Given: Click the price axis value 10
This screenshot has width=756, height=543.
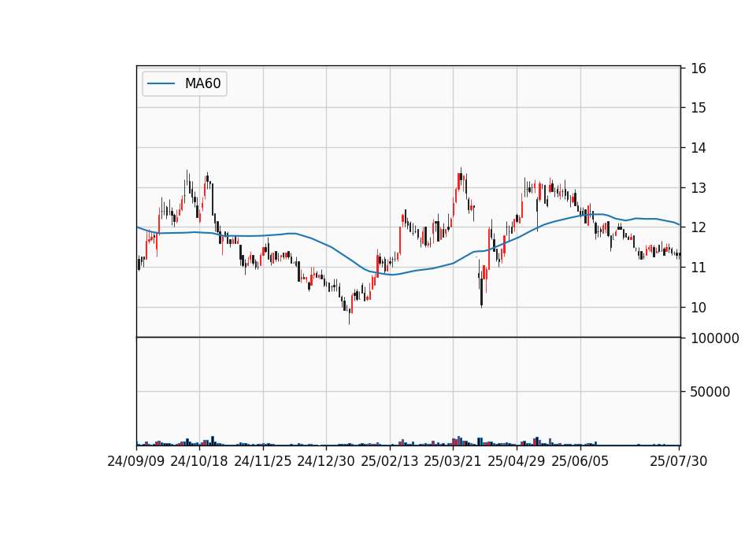Looking at the screenshot, I should tap(699, 308).
